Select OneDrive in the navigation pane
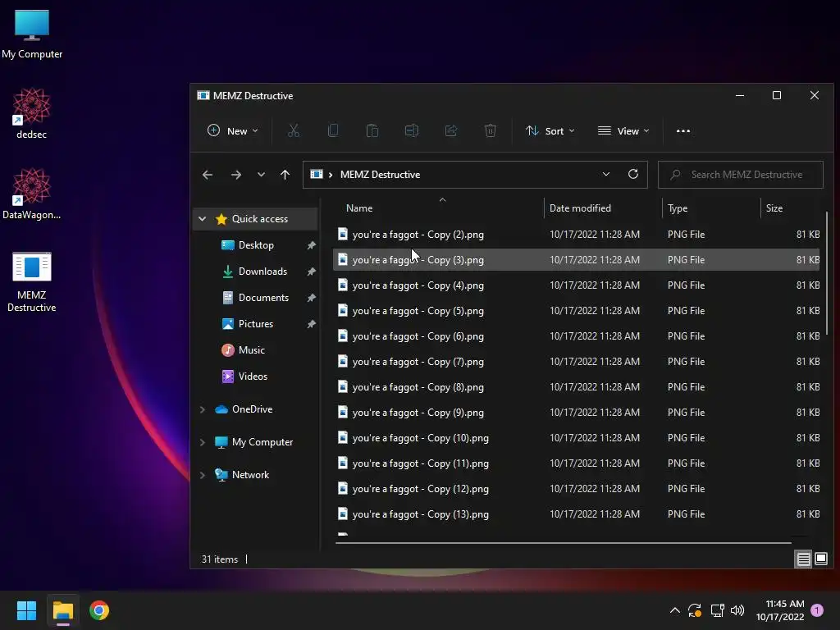The image size is (840, 630). tap(252, 409)
